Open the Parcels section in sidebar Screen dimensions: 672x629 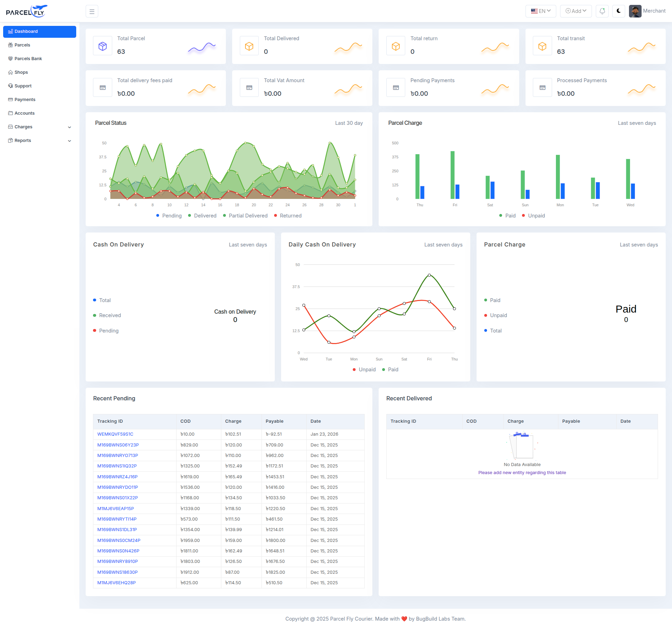[22, 45]
